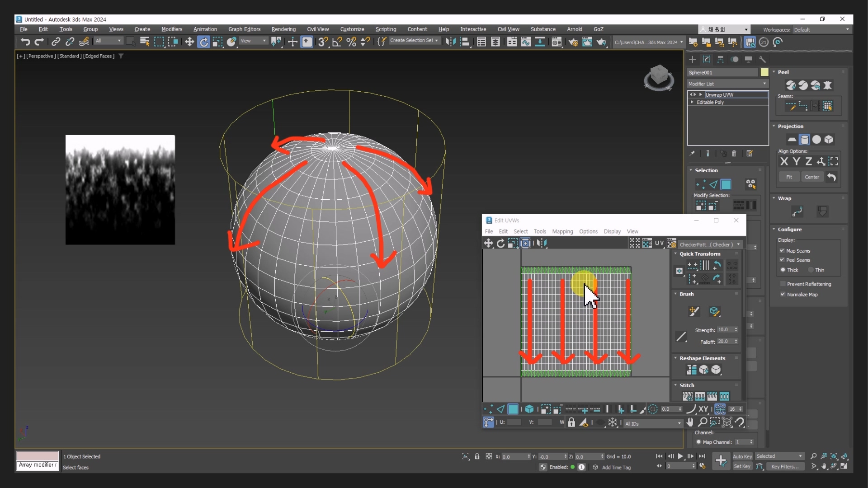Image resolution: width=868 pixels, height=488 pixels.
Task: Select the Select and Rotate tool
Action: tap(204, 42)
